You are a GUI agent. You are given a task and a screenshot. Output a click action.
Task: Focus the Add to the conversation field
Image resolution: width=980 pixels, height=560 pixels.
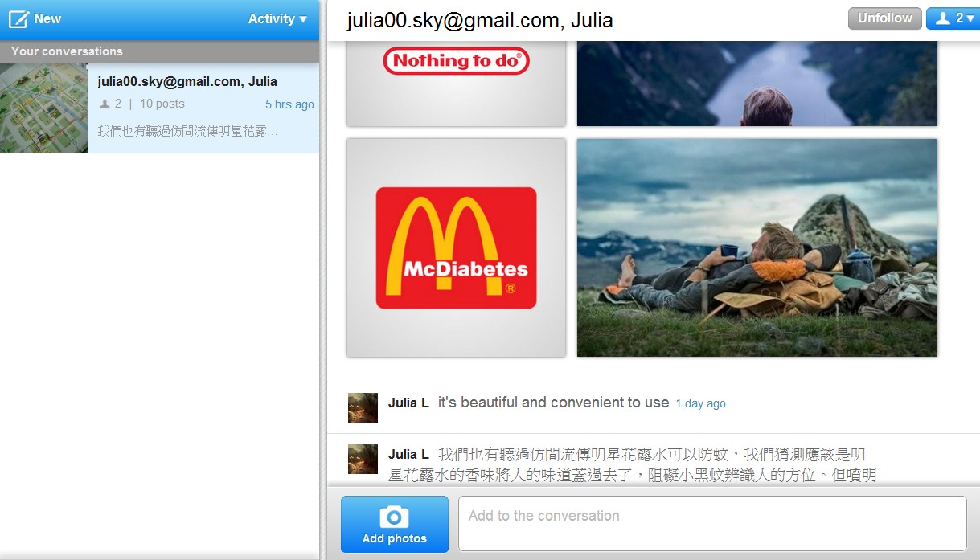pos(712,523)
